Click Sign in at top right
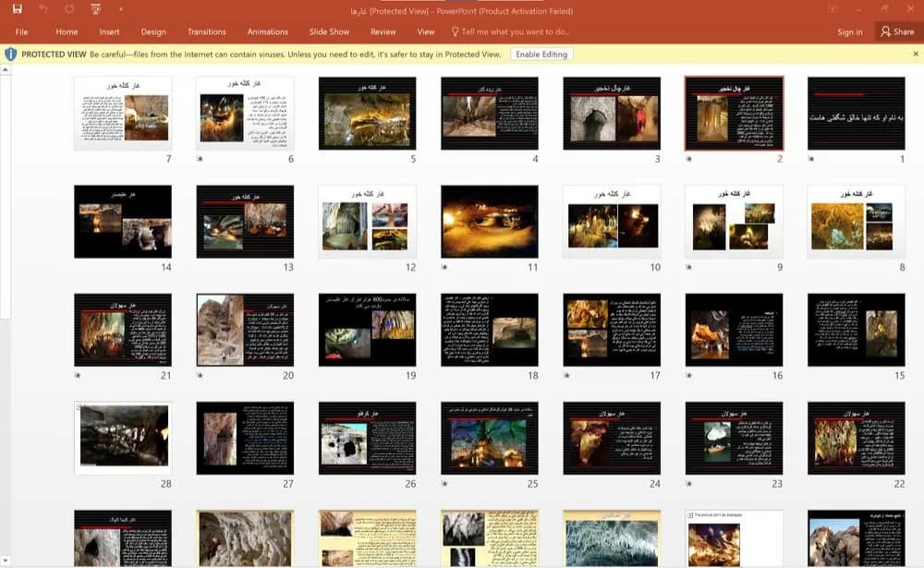The height and width of the screenshot is (568, 924). pyautogui.click(x=850, y=31)
